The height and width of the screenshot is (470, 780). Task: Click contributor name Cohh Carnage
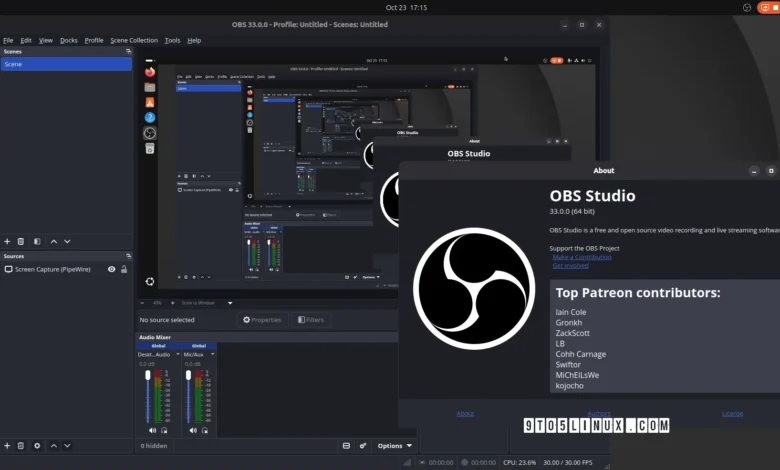pos(581,354)
